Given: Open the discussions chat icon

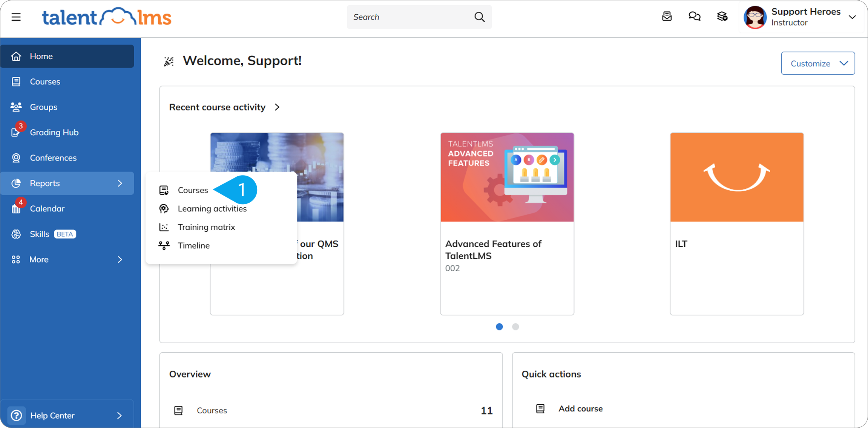Looking at the screenshot, I should click(x=694, y=17).
